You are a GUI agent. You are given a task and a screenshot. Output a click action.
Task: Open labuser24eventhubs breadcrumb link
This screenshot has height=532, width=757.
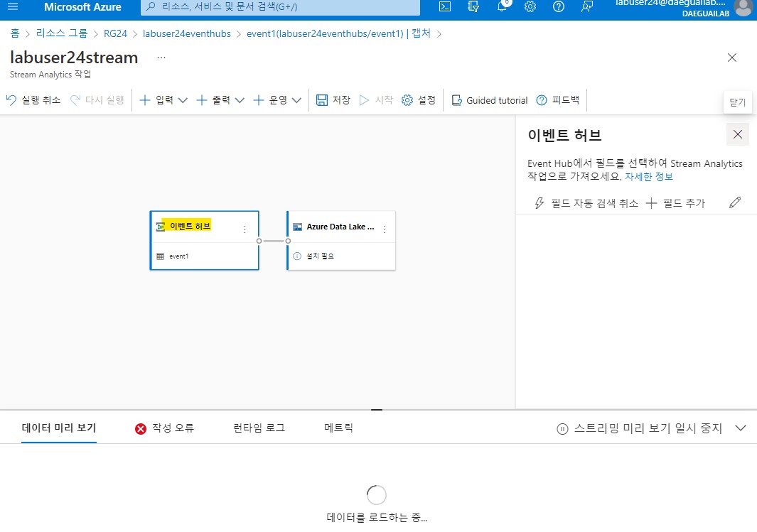pos(187,33)
